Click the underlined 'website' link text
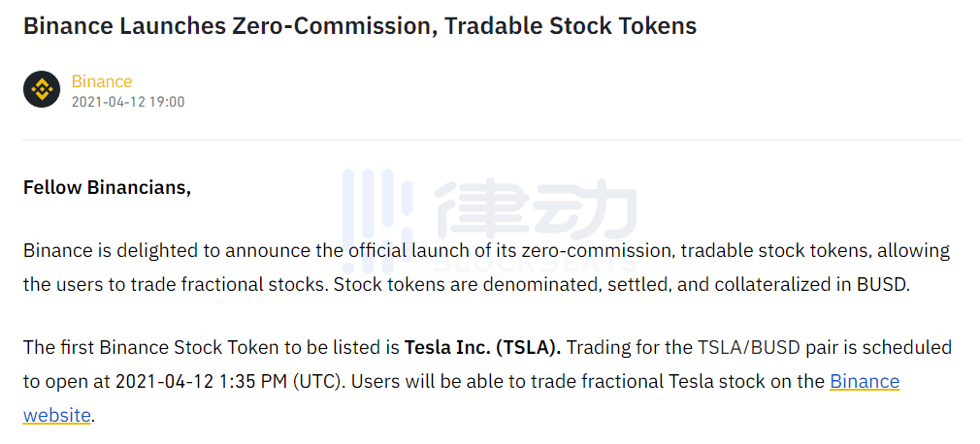The width and height of the screenshot is (980, 444). click(57, 415)
